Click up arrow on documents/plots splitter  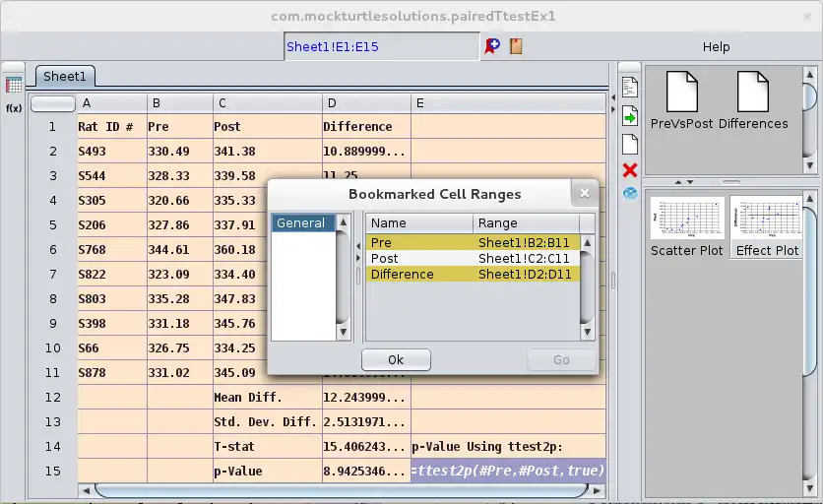[x=677, y=182]
